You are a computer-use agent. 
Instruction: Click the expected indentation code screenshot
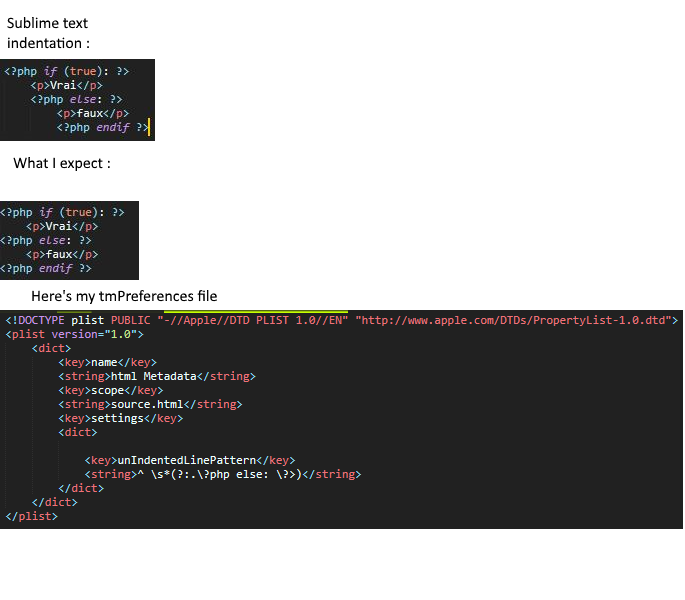(69, 240)
